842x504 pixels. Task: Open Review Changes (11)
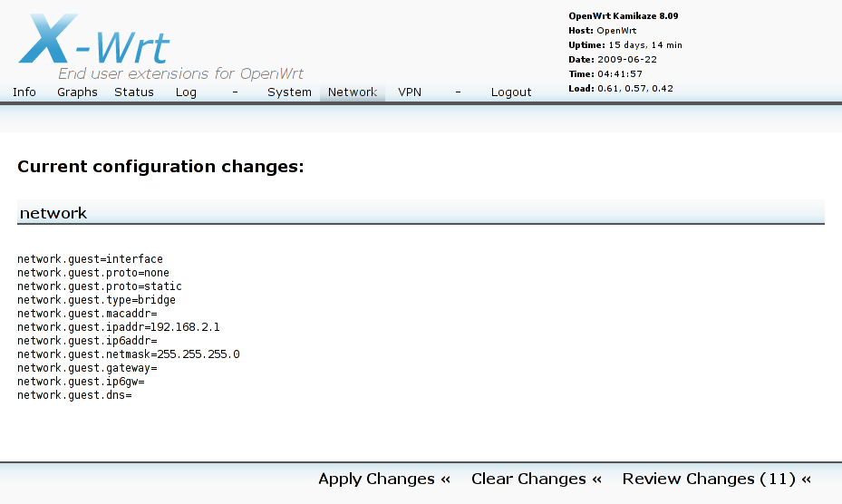(716, 479)
